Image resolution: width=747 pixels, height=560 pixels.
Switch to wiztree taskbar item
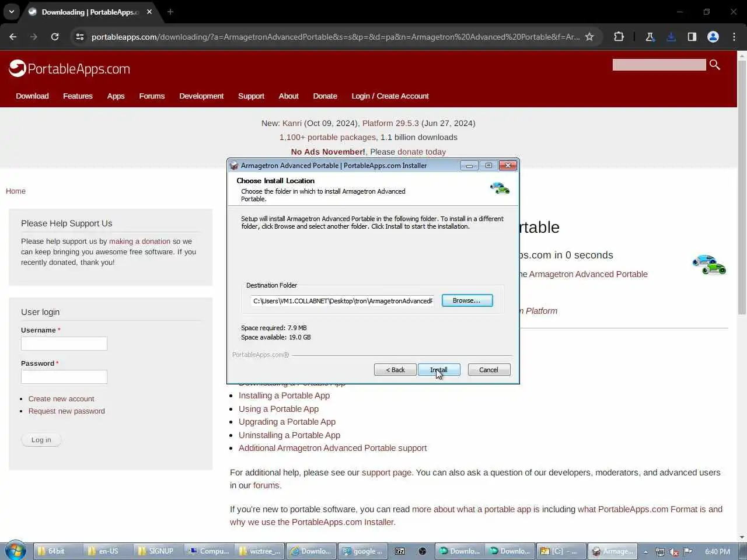click(x=260, y=551)
